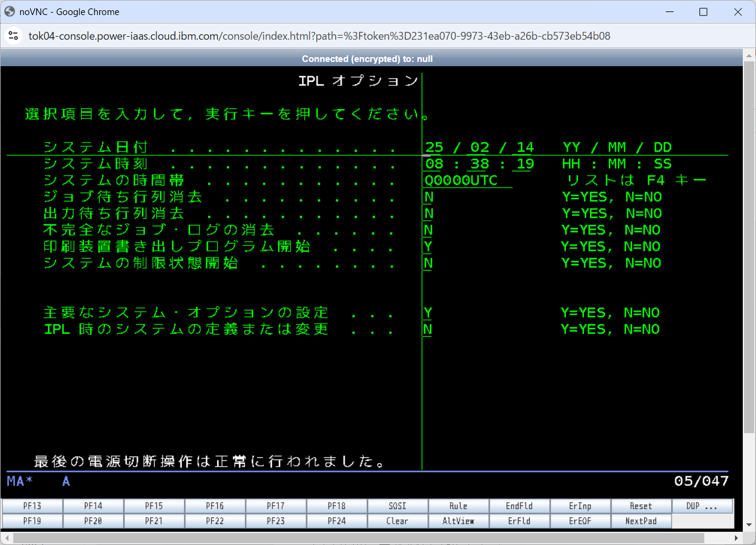
Task: Click the 05/047 cursor position indicator
Action: tap(701, 481)
